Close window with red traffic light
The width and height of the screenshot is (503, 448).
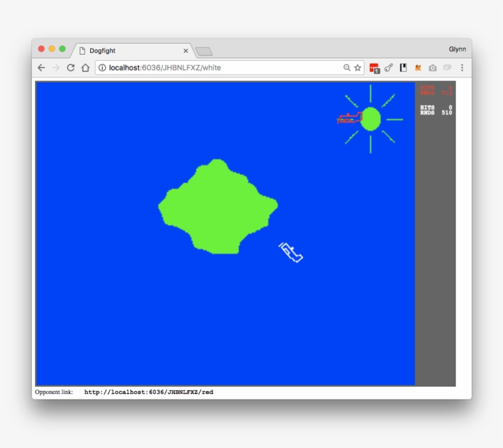coord(41,48)
